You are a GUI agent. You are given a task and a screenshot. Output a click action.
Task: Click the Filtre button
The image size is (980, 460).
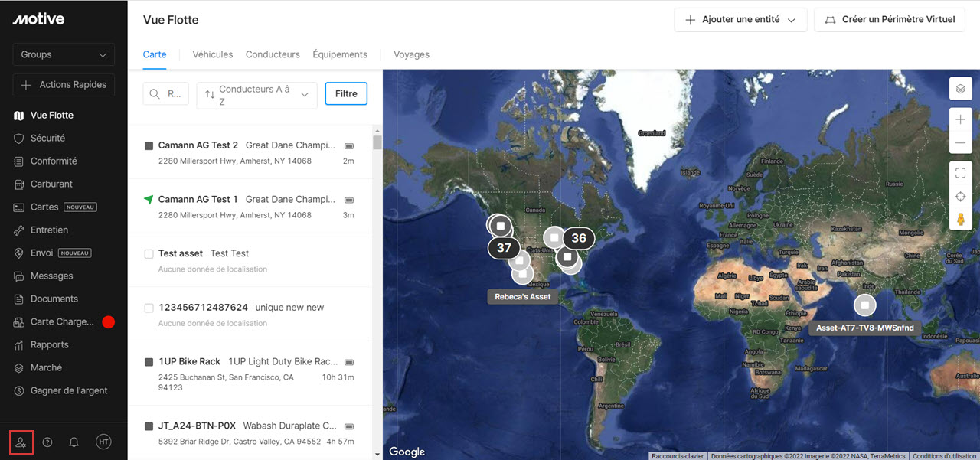[x=346, y=94]
